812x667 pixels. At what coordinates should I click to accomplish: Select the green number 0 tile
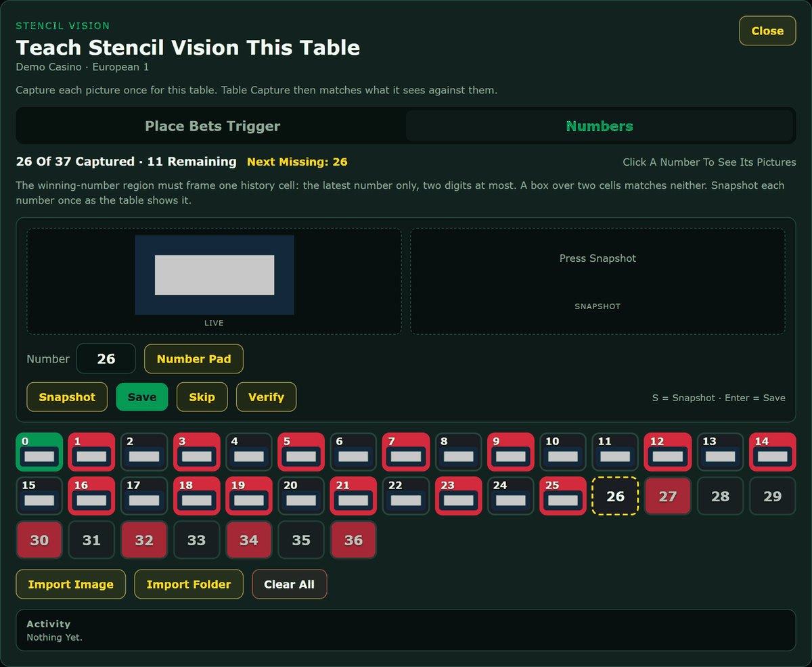click(39, 453)
